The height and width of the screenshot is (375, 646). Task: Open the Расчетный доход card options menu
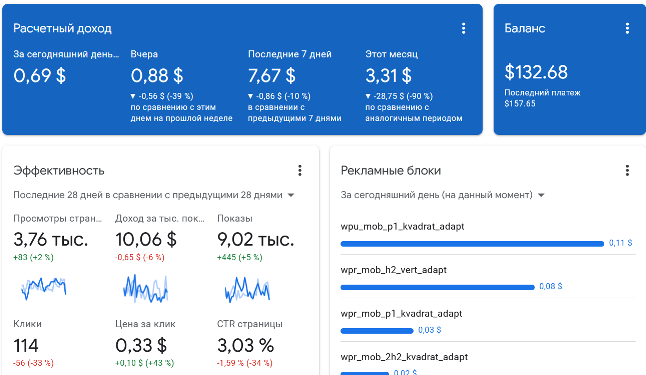pos(463,28)
